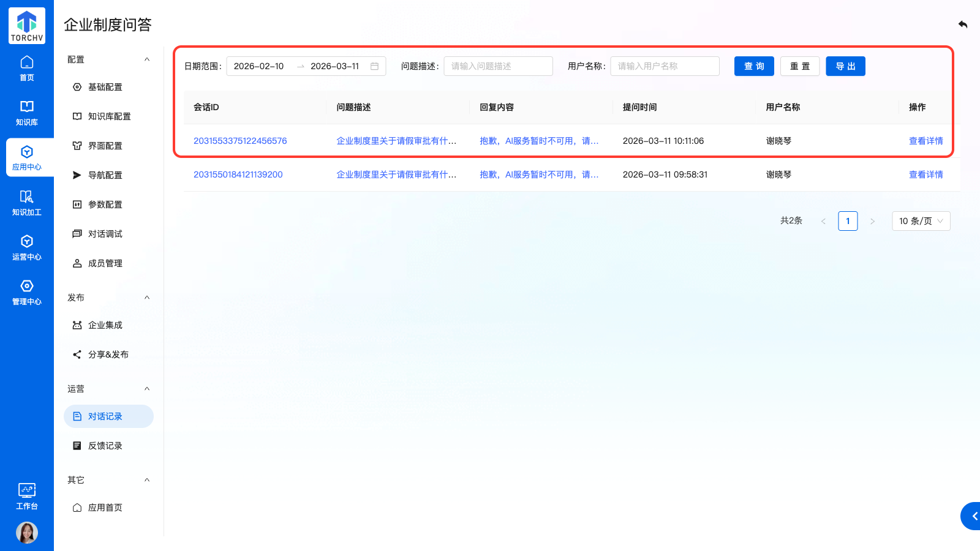Image resolution: width=980 pixels, height=551 pixels.
Task: Expand the floating side panel arrow
Action: point(973,516)
